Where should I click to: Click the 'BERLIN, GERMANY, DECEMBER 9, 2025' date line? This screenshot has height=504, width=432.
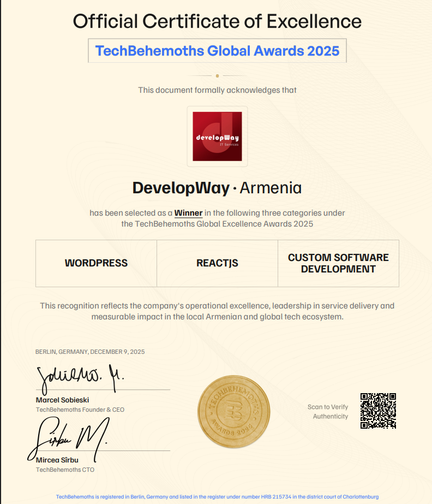[x=90, y=352]
